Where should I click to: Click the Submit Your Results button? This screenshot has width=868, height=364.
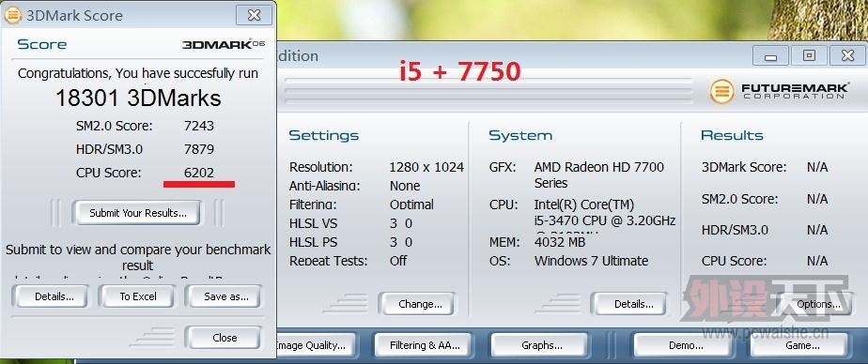(x=138, y=213)
